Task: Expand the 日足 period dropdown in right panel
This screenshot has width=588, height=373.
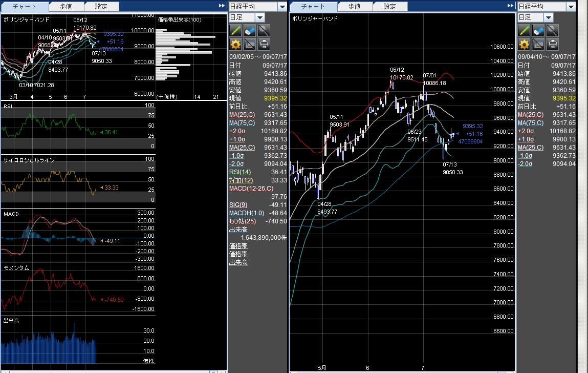Action: 548,17
